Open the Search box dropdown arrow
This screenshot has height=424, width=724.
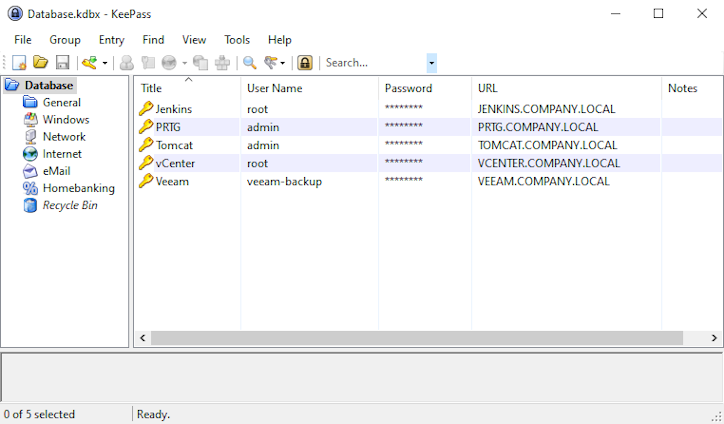[432, 63]
